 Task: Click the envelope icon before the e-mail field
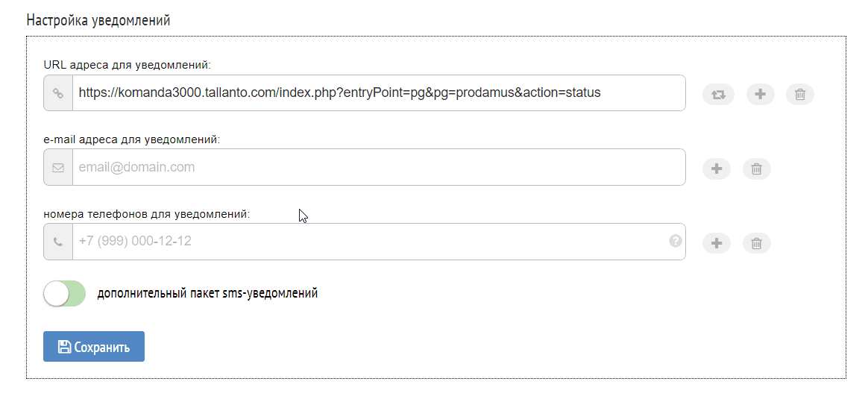point(58,168)
